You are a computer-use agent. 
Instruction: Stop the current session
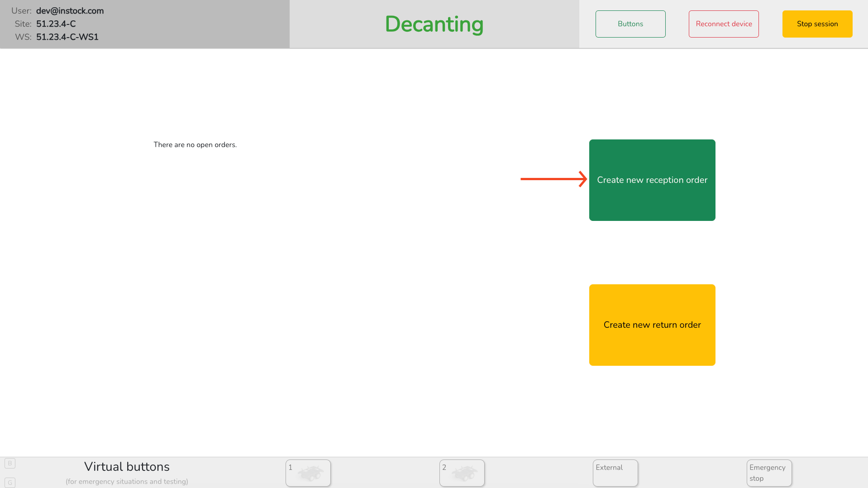[817, 24]
